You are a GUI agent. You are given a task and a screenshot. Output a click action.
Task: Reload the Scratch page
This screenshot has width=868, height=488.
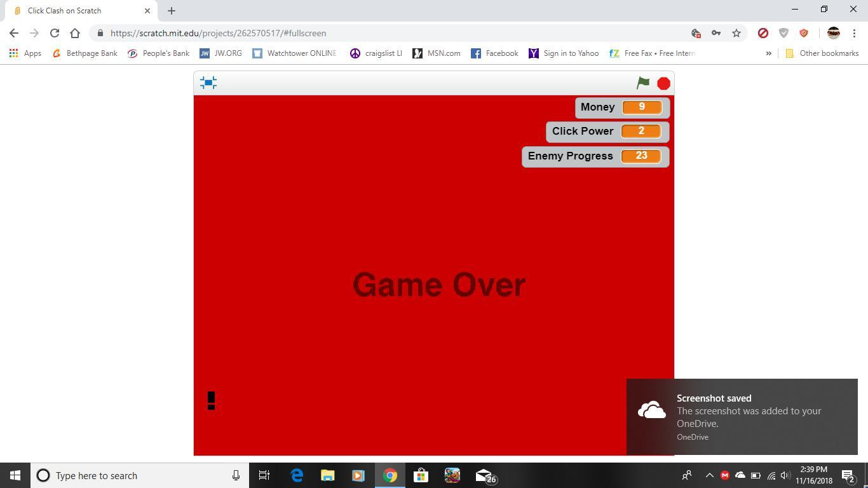click(55, 33)
